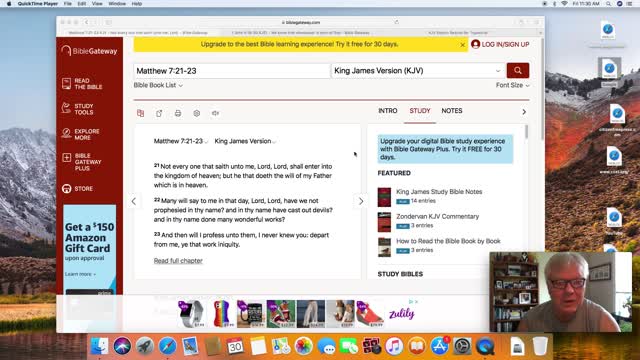Show more study tabs with right chevron

point(524,111)
